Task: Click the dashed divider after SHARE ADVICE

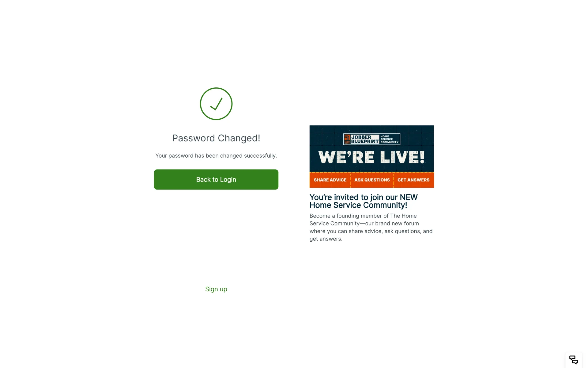Action: pos(350,180)
